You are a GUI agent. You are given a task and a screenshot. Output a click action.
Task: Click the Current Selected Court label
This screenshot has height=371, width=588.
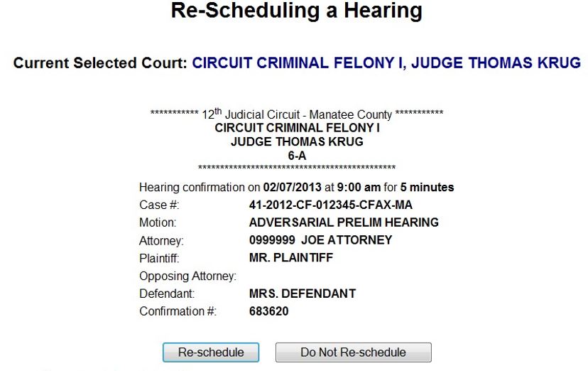point(100,63)
